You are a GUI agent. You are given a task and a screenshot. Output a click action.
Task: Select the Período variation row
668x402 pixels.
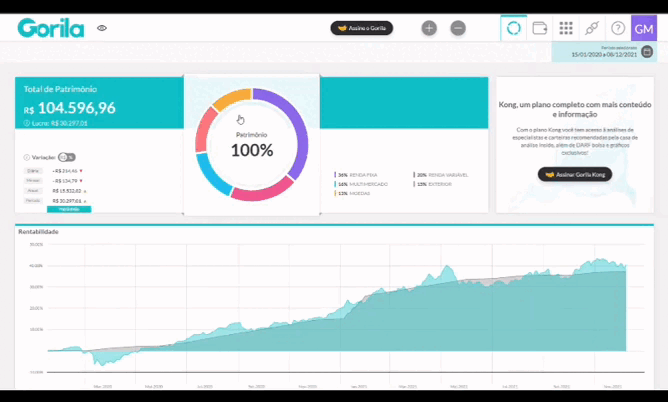(55, 201)
